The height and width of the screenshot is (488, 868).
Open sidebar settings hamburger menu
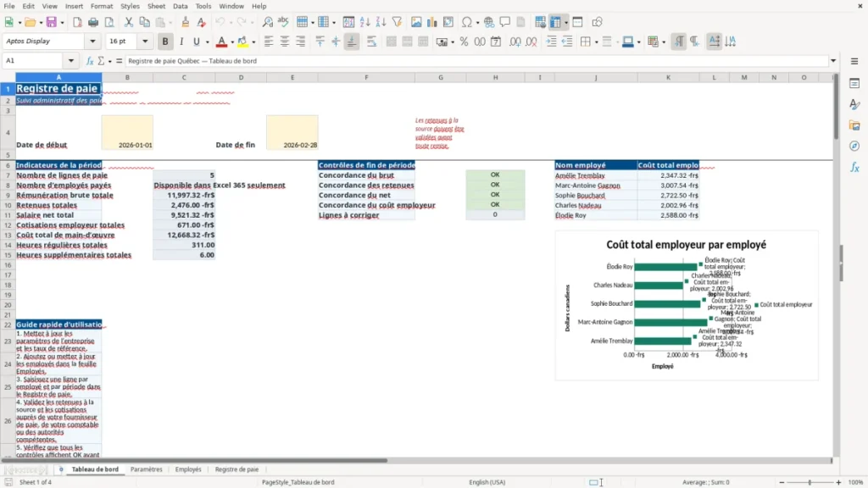(x=854, y=61)
